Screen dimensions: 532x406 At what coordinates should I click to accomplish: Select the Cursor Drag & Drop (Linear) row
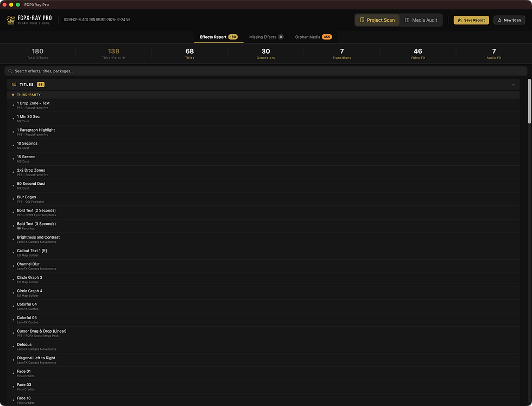point(263,333)
